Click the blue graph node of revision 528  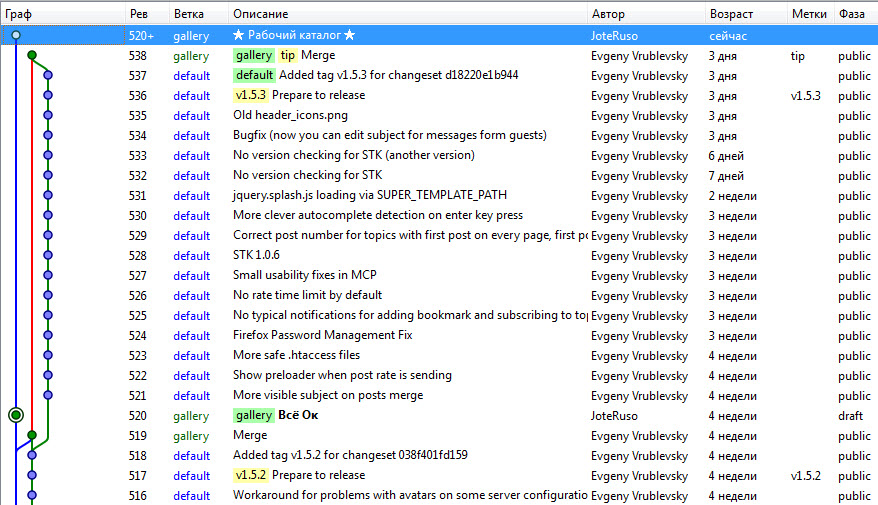click(47, 255)
